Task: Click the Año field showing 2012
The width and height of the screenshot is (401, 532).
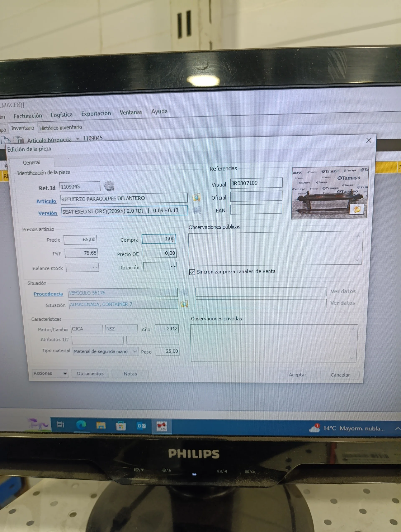Action: [x=167, y=329]
